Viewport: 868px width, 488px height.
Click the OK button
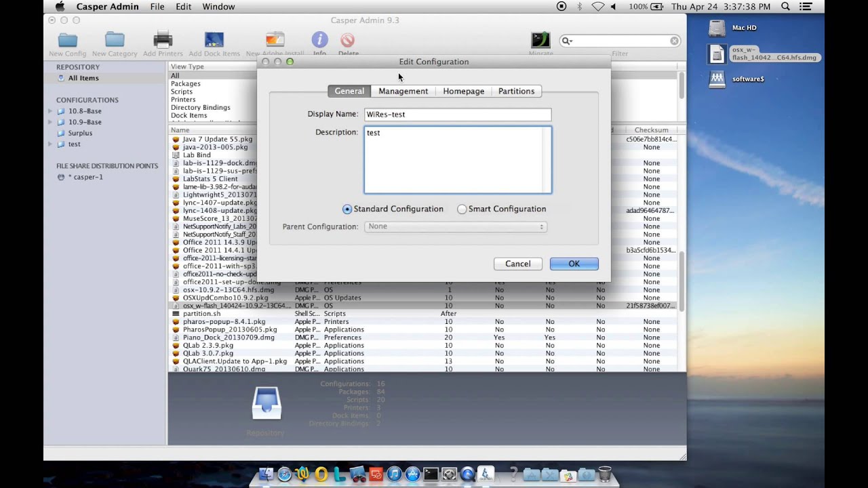pos(574,264)
